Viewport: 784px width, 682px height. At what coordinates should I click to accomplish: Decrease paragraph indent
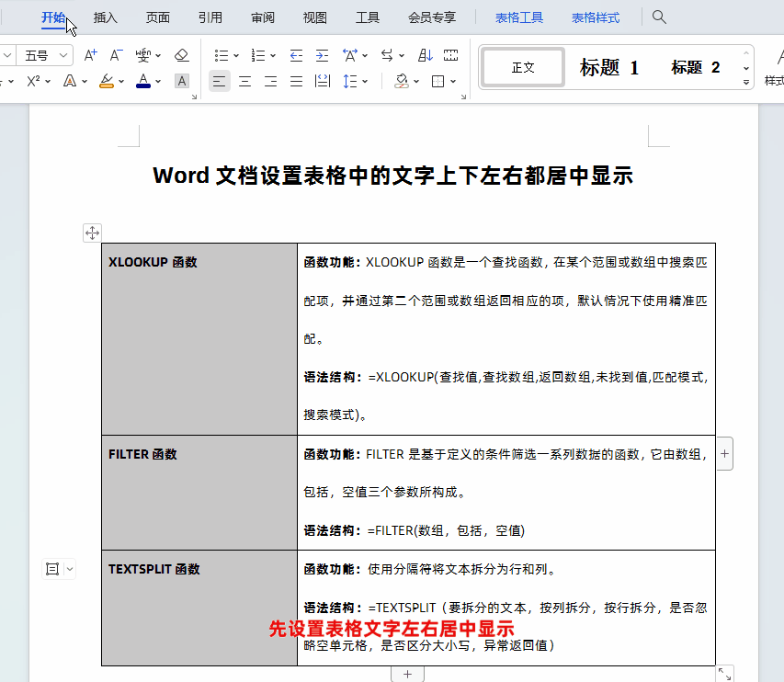tap(296, 55)
